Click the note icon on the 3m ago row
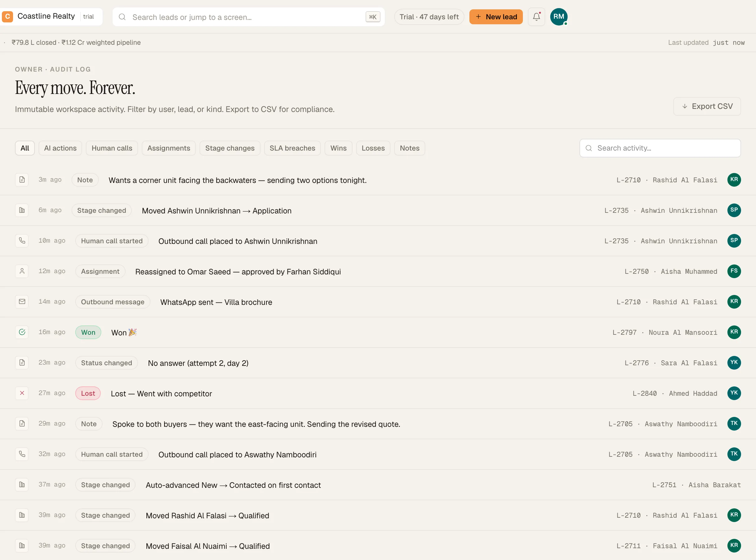This screenshot has height=560, width=756. (22, 180)
